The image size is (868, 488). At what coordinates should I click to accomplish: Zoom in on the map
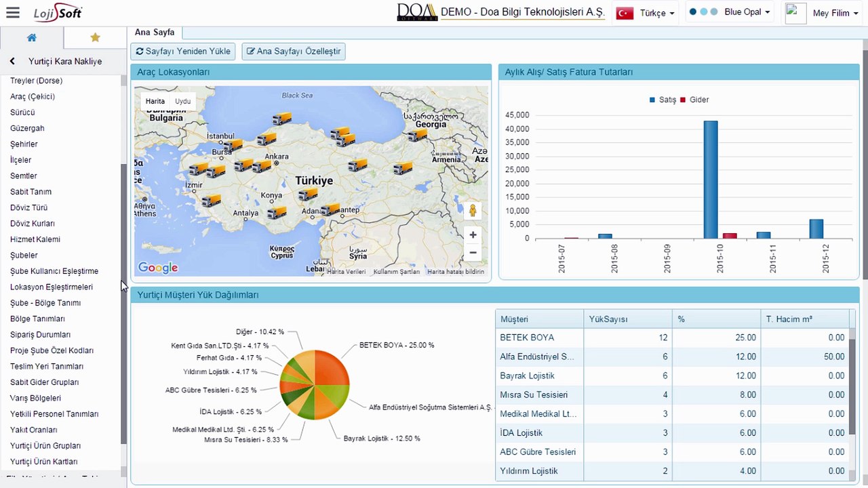(x=473, y=235)
